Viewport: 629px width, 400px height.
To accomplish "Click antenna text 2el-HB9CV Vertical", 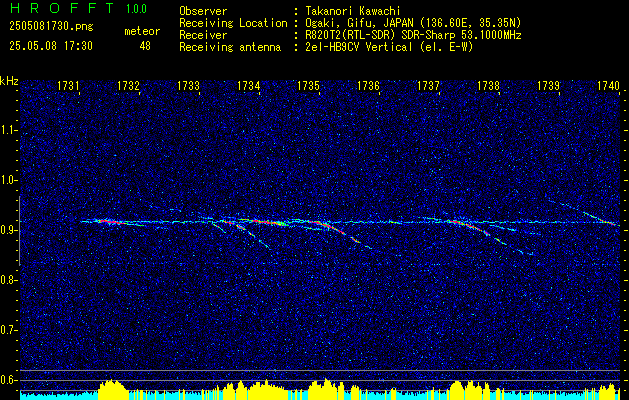I will 359,47.
